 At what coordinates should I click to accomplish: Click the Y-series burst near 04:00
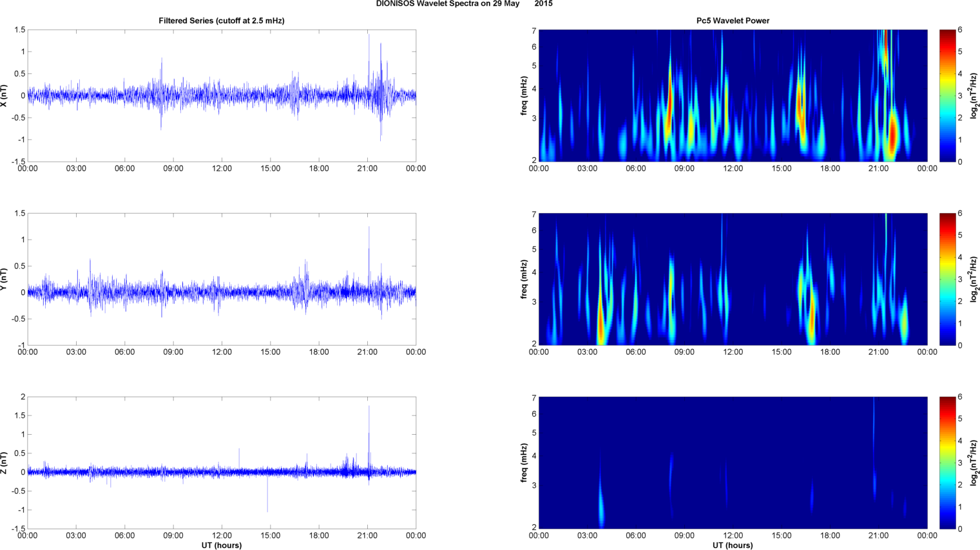(90, 287)
